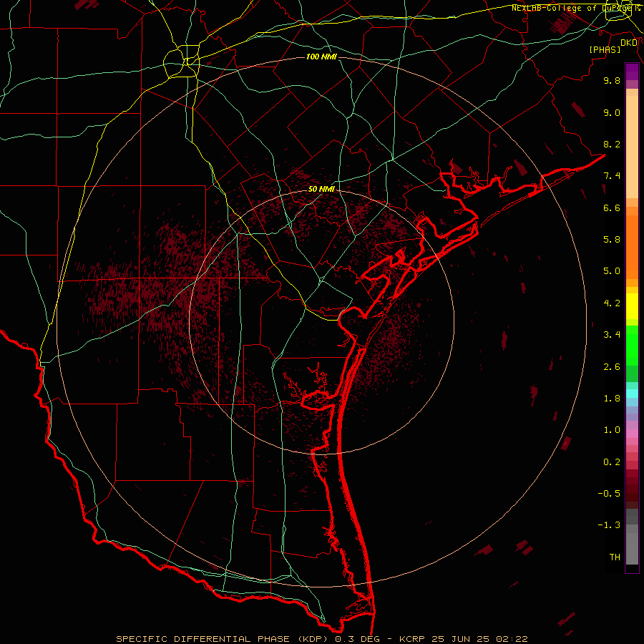Pick the yellow color bar segment

pos(632,306)
